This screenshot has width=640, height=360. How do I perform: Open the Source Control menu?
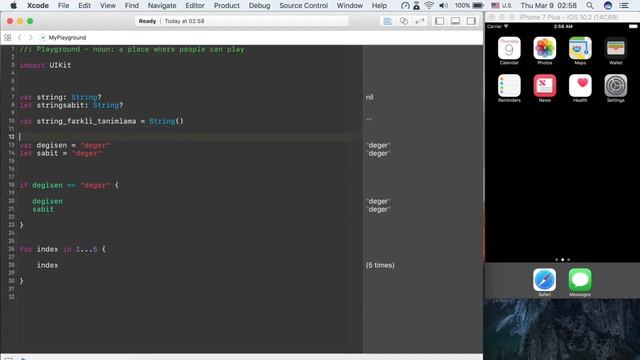pyautogui.click(x=303, y=5)
